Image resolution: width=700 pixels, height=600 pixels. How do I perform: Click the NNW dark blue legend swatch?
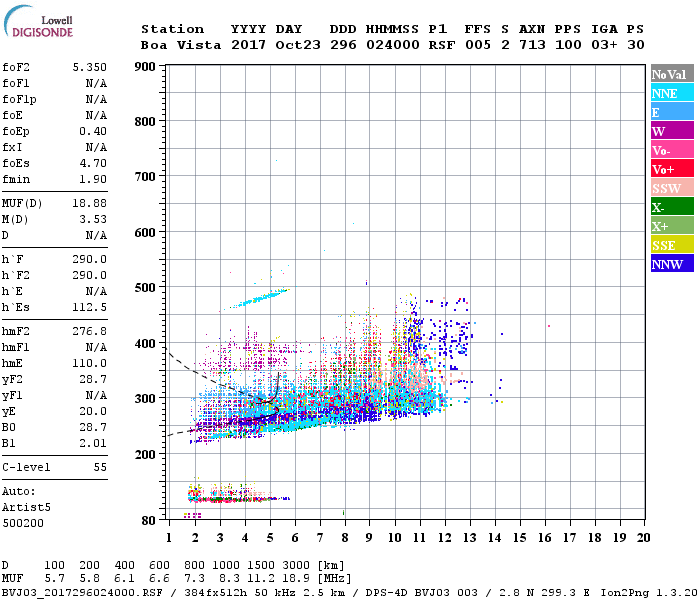tap(672, 264)
